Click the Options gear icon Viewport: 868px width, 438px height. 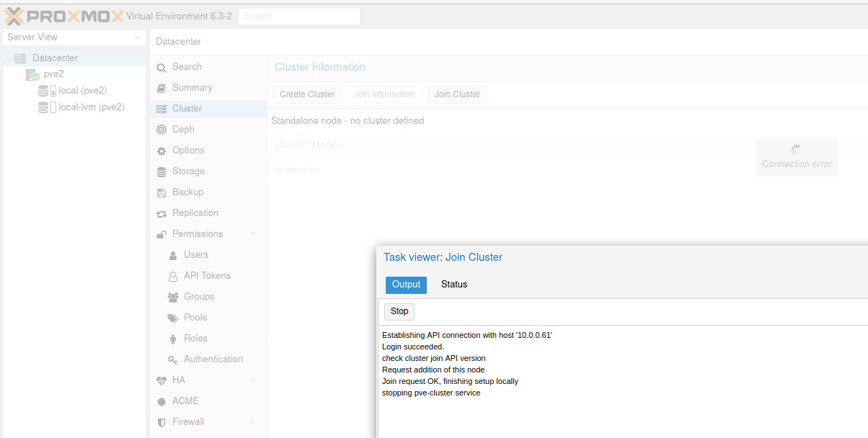(x=161, y=151)
